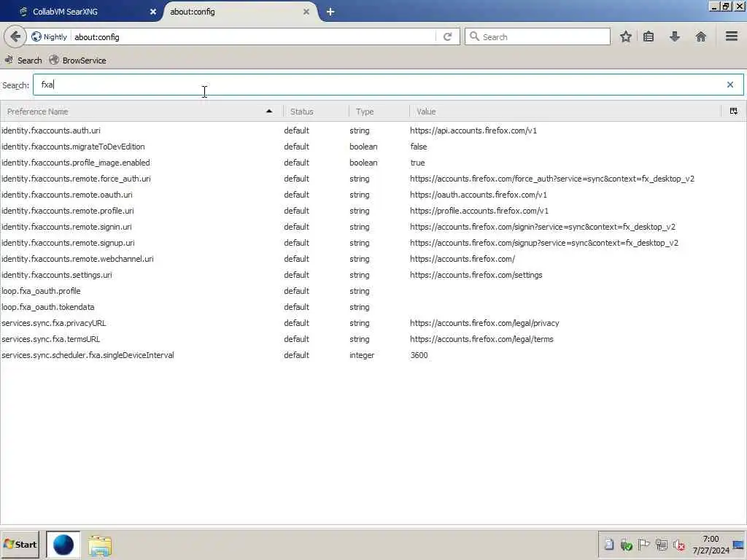The image size is (747, 560).
Task: Click the tray flag Action Center icon
Action: point(643,544)
